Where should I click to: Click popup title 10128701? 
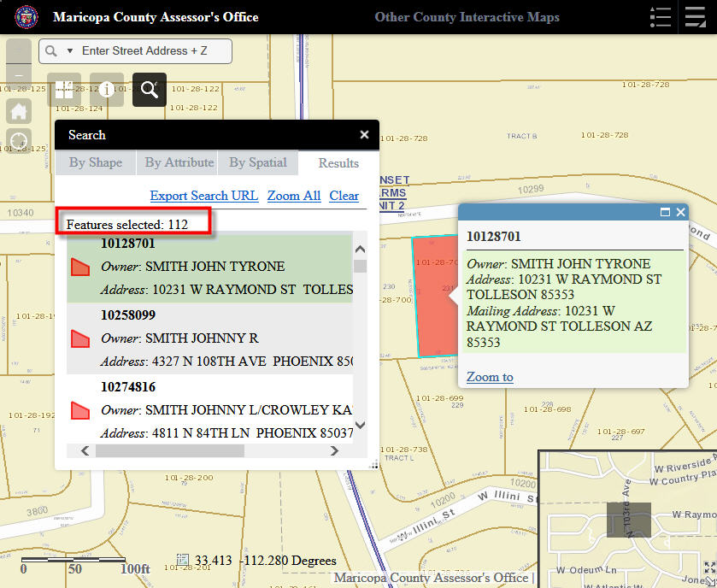(493, 237)
